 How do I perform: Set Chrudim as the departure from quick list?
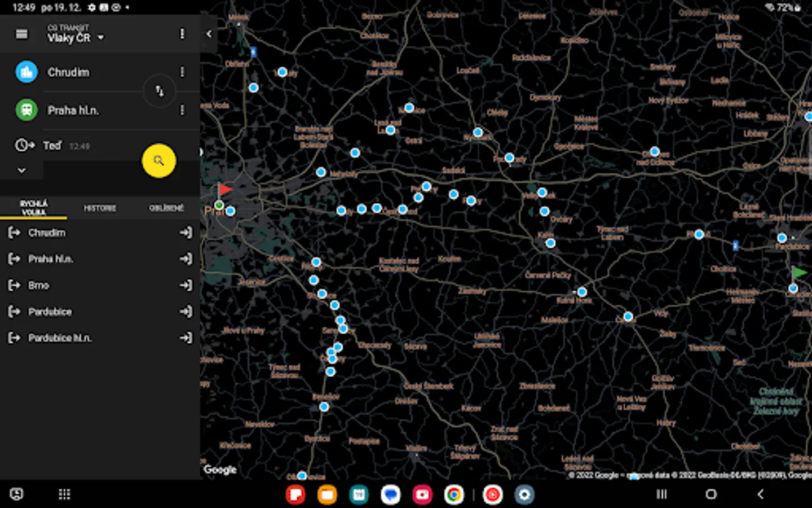(14, 233)
